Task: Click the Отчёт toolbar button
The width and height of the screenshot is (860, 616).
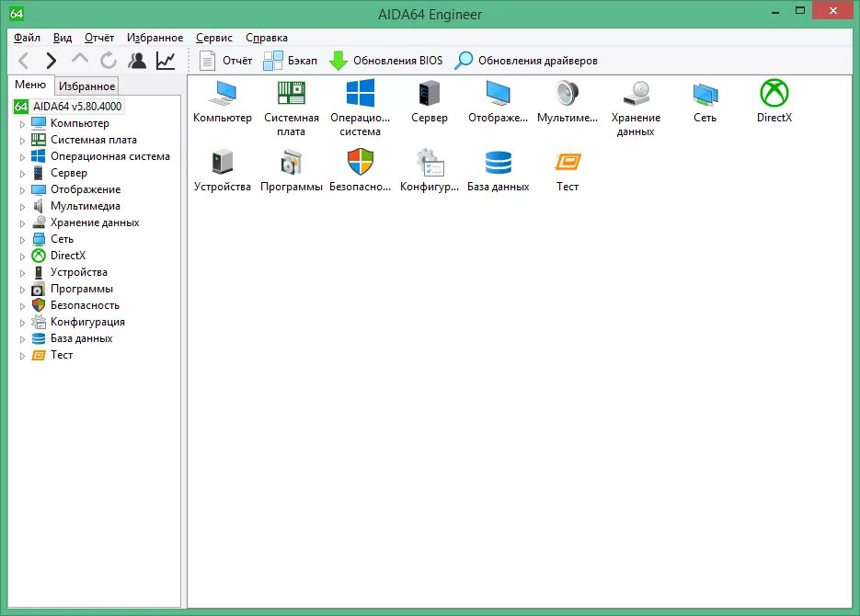Action: (x=225, y=61)
